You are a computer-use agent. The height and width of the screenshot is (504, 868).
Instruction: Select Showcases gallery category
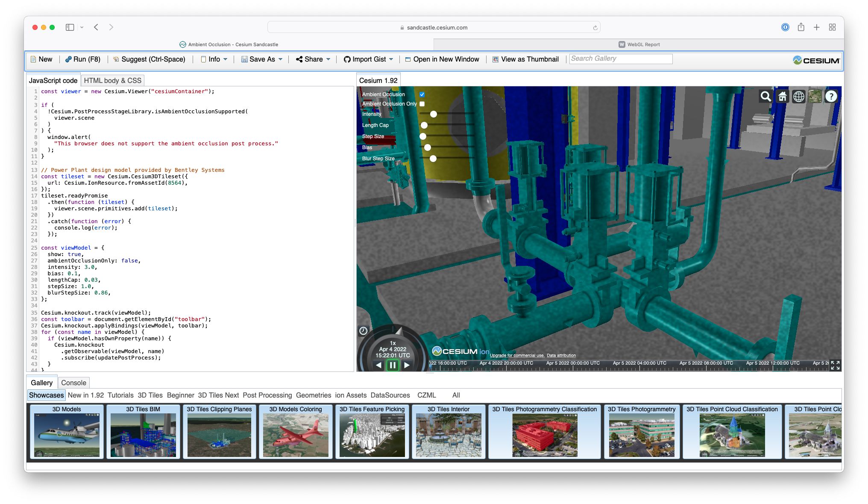(46, 395)
